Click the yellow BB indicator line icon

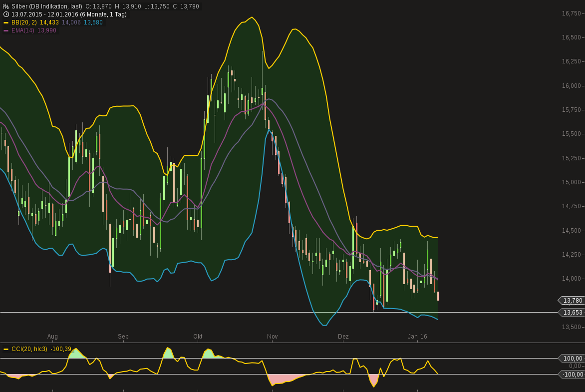coord(5,22)
